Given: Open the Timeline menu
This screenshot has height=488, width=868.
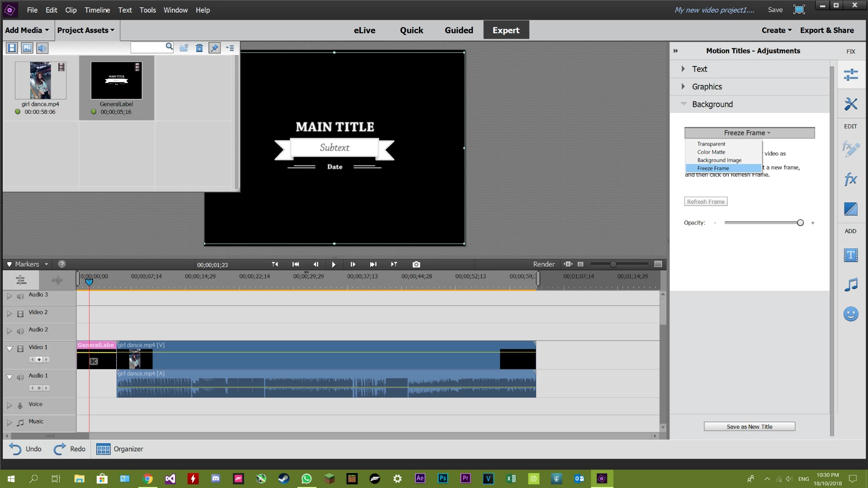Looking at the screenshot, I should pos(97,10).
